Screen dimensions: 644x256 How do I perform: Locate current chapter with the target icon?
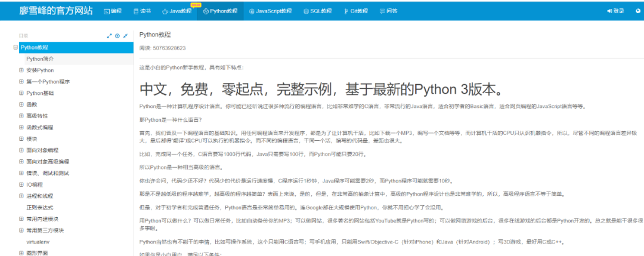pos(117,36)
